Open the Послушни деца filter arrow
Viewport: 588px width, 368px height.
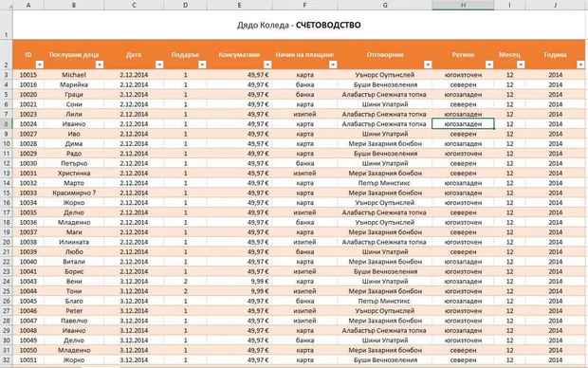[100, 64]
